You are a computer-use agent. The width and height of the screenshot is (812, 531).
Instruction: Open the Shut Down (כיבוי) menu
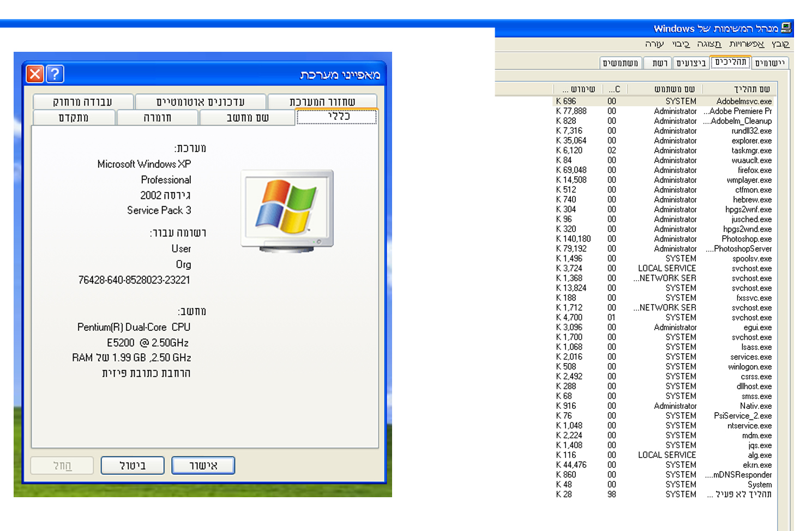[x=681, y=44]
